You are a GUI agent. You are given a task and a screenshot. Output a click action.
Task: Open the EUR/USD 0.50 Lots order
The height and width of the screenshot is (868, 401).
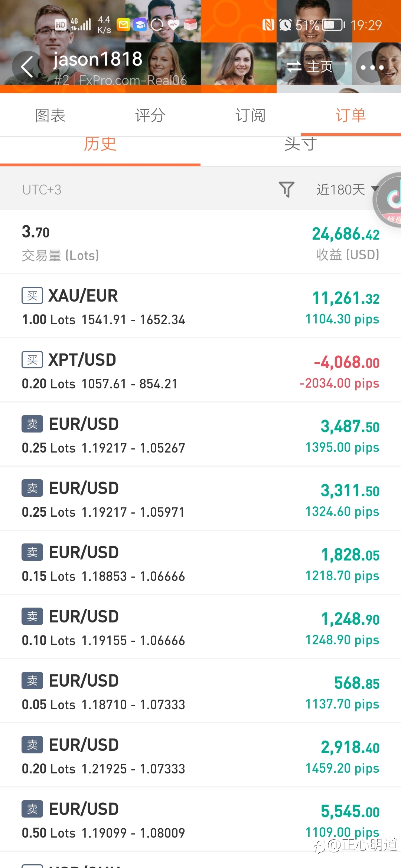[200, 820]
